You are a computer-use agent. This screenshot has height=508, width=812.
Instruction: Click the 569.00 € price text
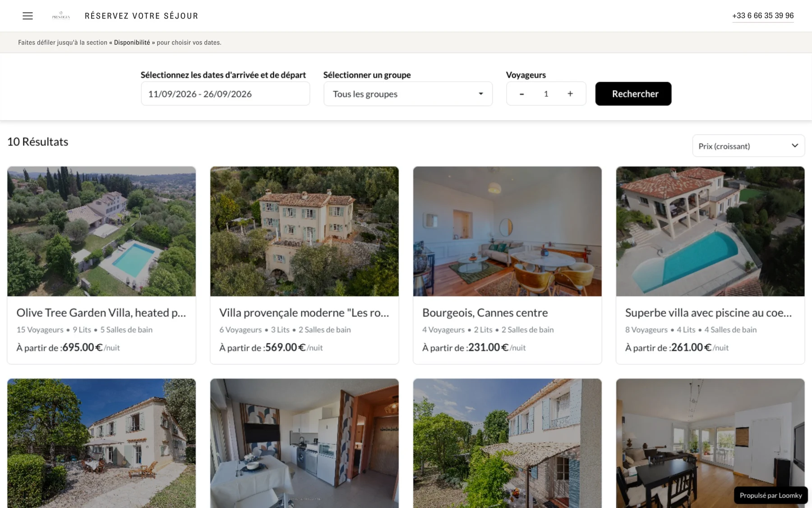click(x=286, y=347)
